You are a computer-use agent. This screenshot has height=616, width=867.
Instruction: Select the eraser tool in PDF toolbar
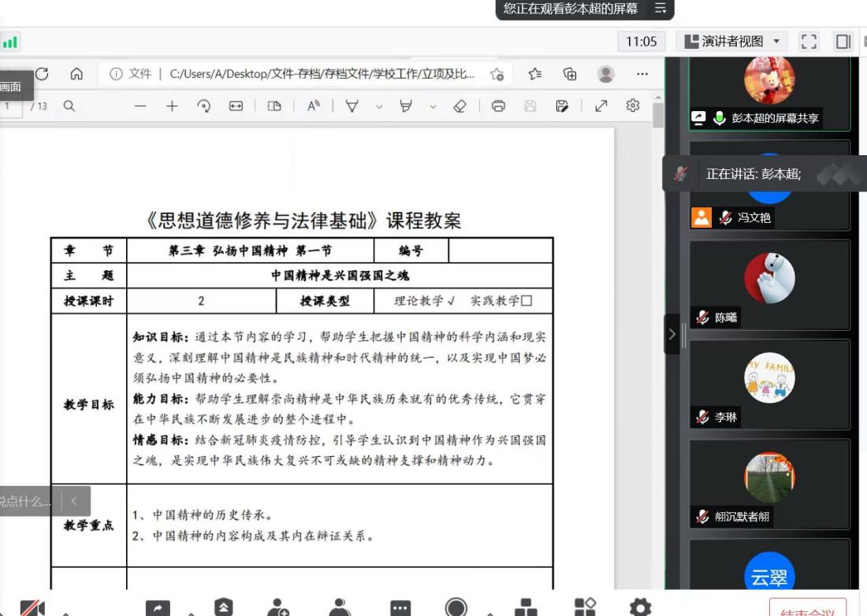point(460,106)
